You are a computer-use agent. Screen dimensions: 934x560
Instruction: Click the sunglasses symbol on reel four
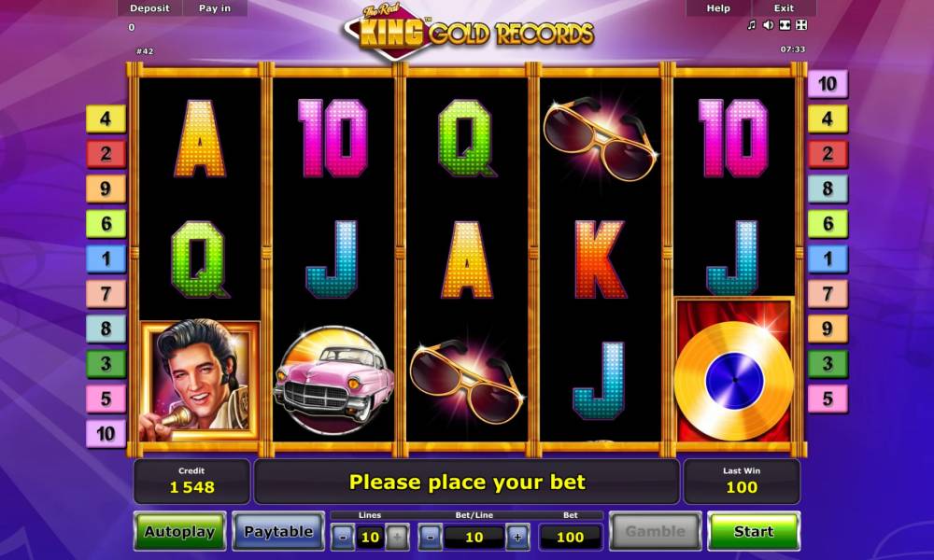coord(601,139)
